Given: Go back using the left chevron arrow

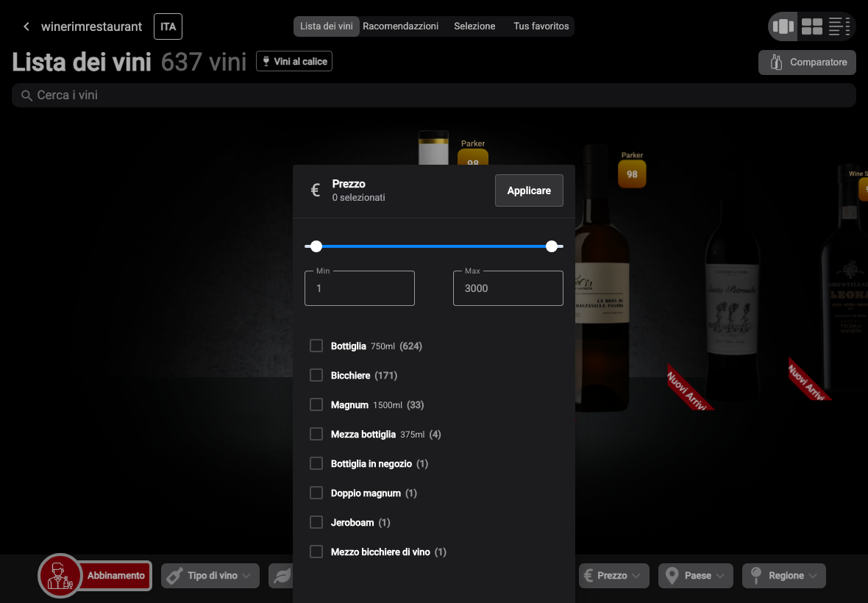Looking at the screenshot, I should click(26, 26).
